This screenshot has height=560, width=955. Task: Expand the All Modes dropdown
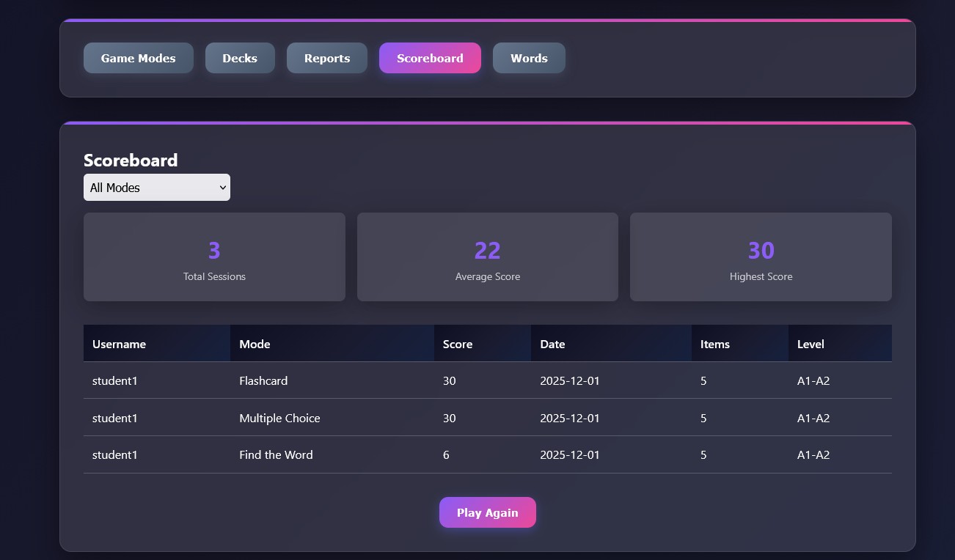[156, 188]
